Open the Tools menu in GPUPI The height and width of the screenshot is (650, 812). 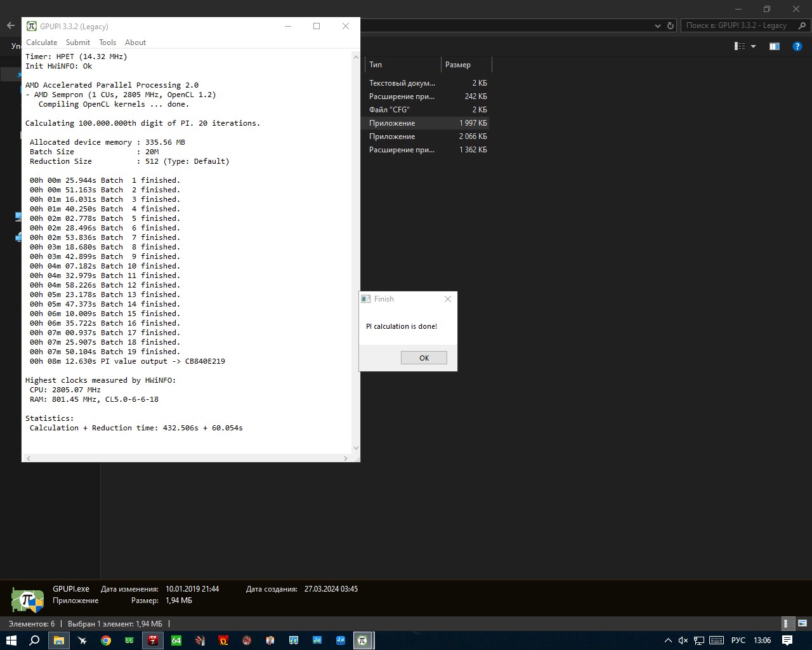[x=107, y=43]
